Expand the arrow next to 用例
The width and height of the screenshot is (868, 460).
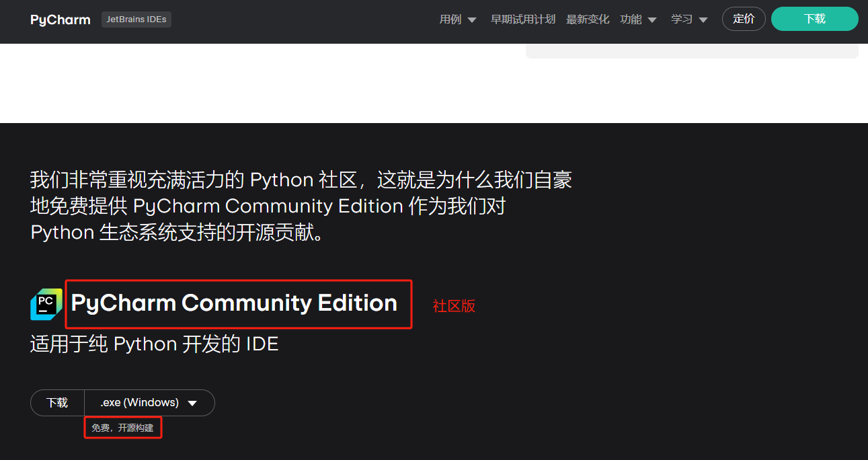(472, 20)
